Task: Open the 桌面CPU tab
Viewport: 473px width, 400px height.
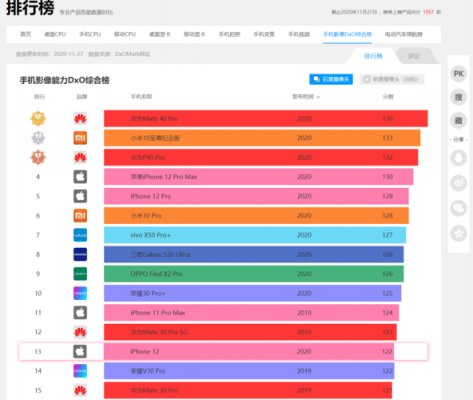Action: (x=55, y=34)
